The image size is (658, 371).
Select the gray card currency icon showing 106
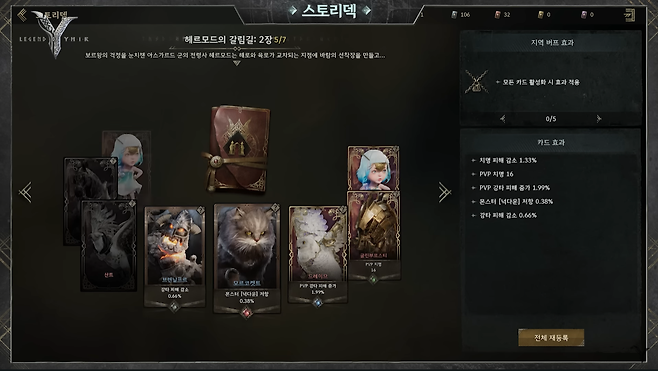click(x=454, y=15)
